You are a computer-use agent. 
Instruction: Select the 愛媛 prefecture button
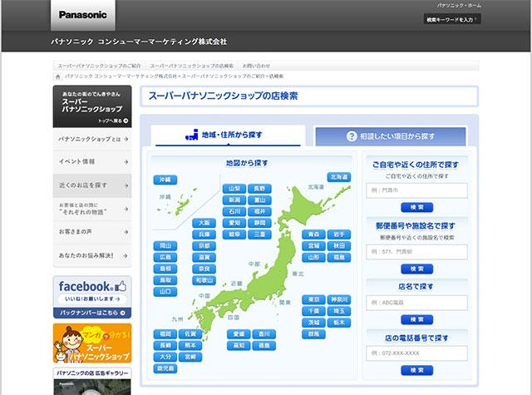pyautogui.click(x=239, y=334)
